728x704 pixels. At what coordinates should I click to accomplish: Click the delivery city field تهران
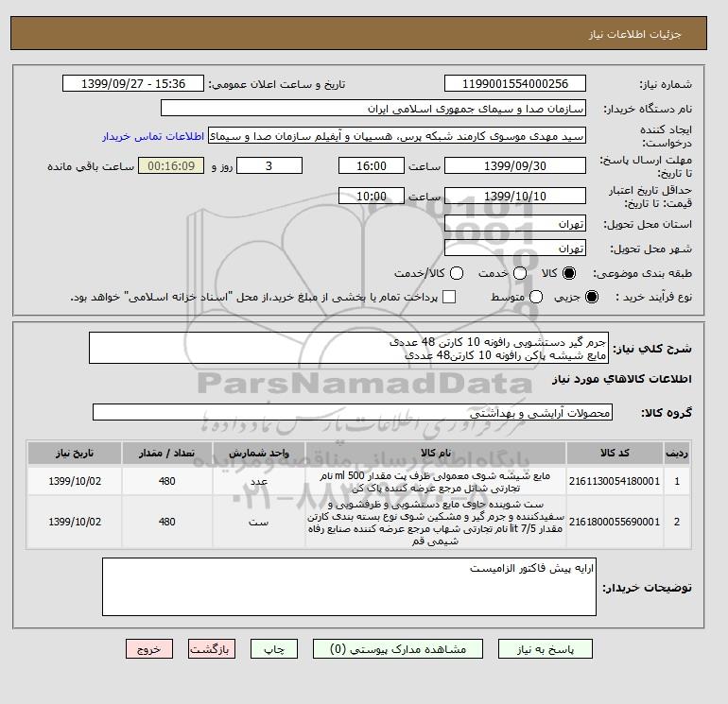tap(515, 249)
